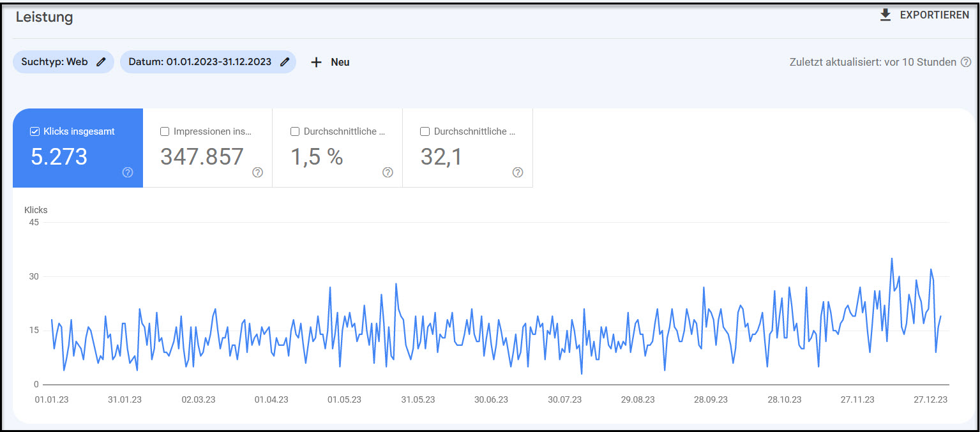980x432 pixels.
Task: Click the Leistung heading
Action: coord(44,17)
